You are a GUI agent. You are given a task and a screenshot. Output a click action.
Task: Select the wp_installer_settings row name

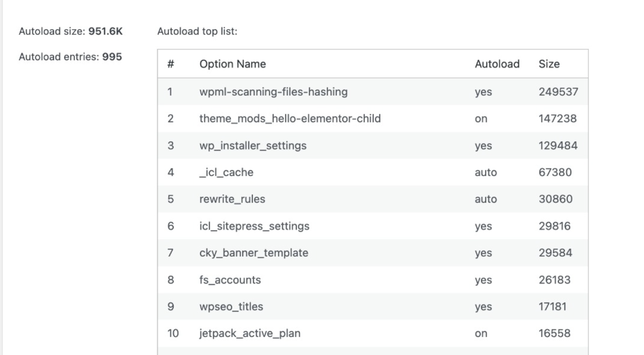[x=253, y=146]
